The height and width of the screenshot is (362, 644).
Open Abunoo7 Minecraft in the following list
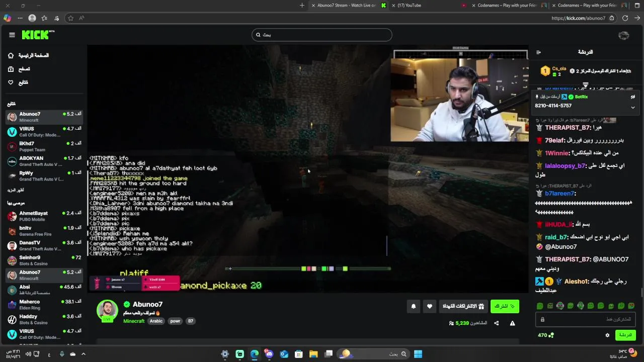coord(44,117)
